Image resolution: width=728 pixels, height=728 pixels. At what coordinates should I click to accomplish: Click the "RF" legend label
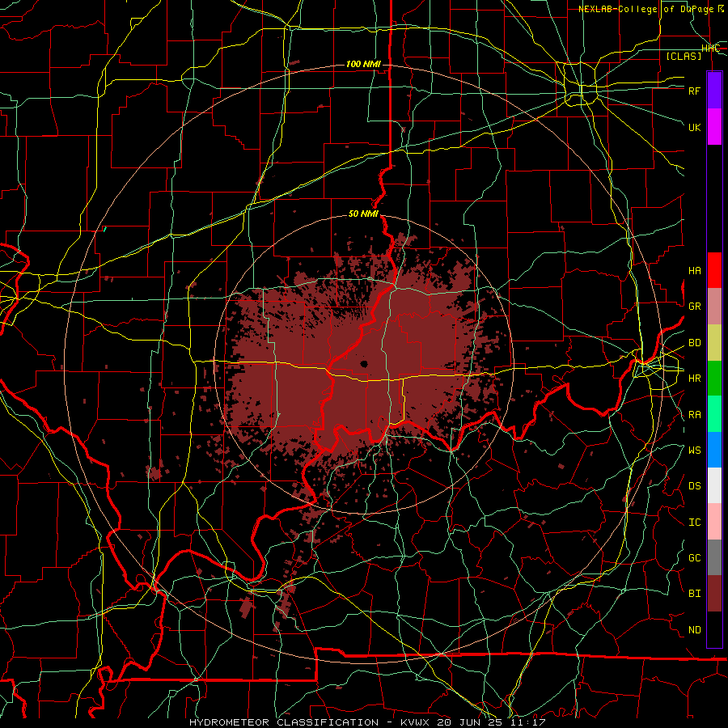coord(694,91)
